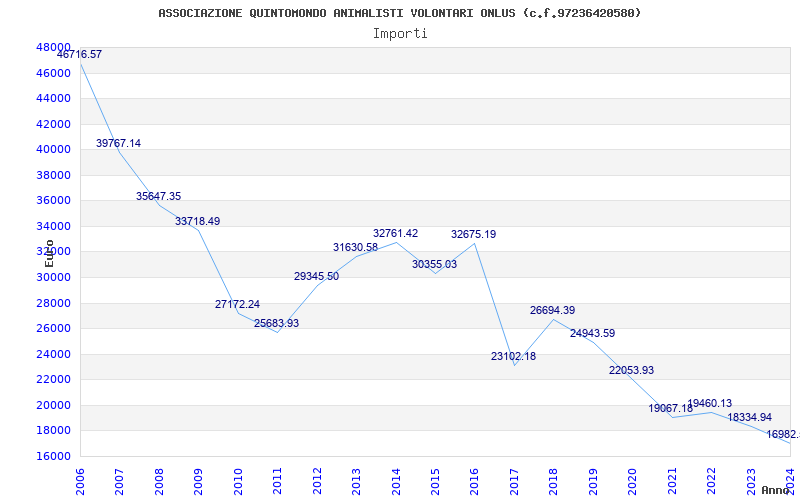Click the x-axis year 2008
800x500 pixels.
[x=159, y=482]
